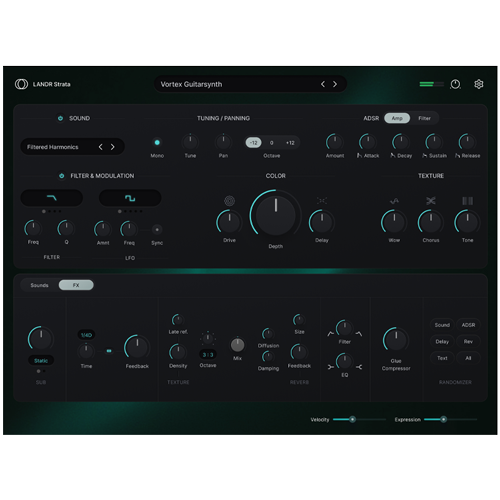Click the Chorus icon above its knob
The width and height of the screenshot is (500, 500).
coord(431,201)
